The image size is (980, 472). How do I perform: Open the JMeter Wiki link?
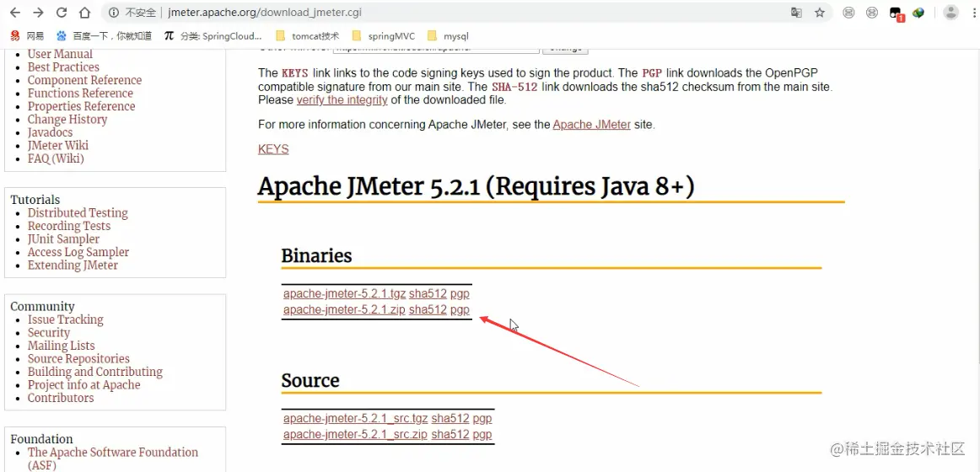point(57,146)
